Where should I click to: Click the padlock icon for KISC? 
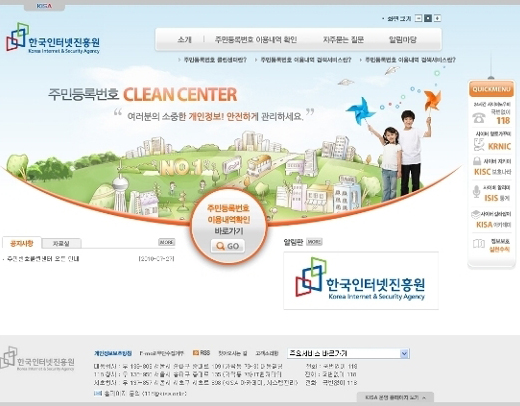pos(477,161)
